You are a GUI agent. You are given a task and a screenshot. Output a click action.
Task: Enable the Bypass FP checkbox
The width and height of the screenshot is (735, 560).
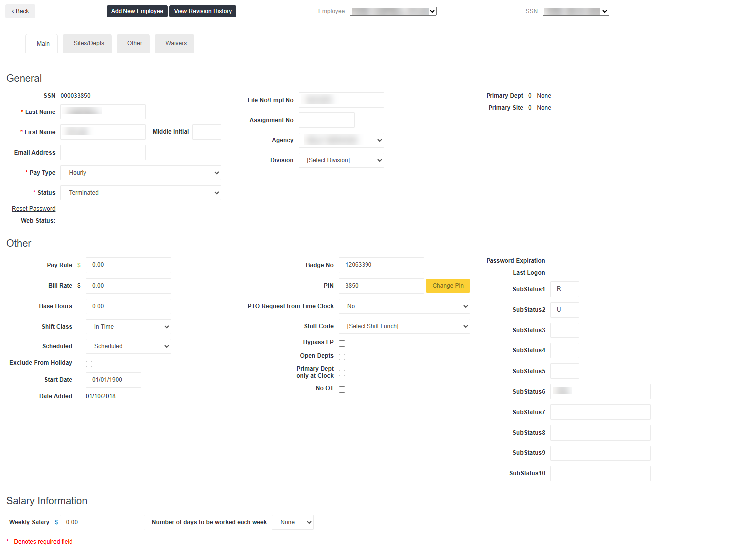pos(342,343)
